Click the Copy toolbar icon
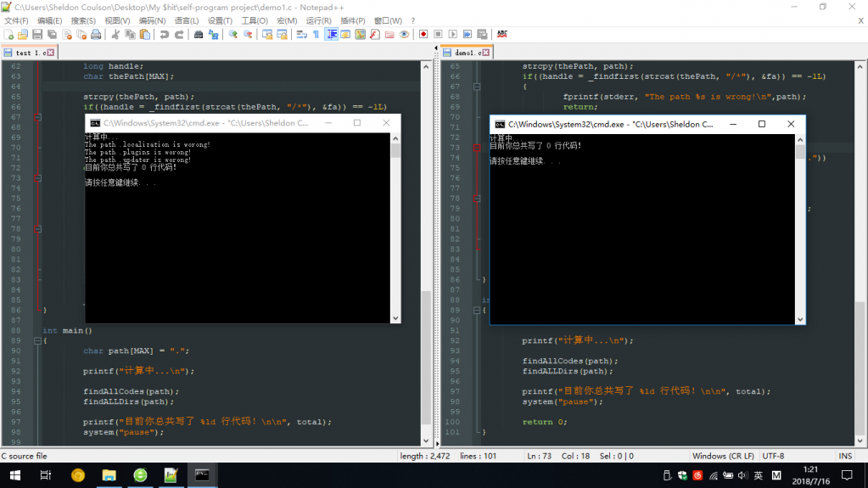The image size is (868, 488). tap(130, 34)
